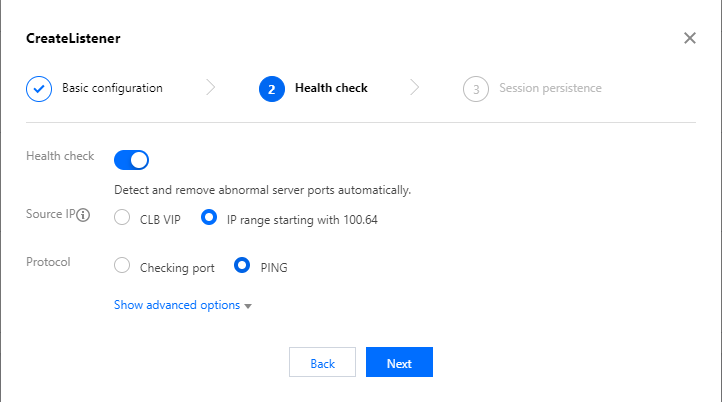Click the Basic configuration checkmark icon
The image size is (722, 402).
pyautogui.click(x=39, y=88)
